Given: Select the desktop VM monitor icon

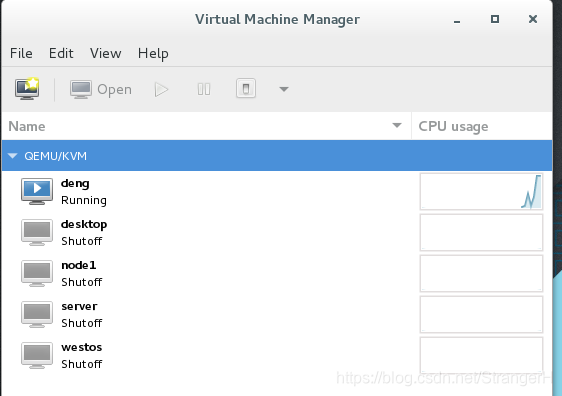Looking at the screenshot, I should pyautogui.click(x=37, y=233).
